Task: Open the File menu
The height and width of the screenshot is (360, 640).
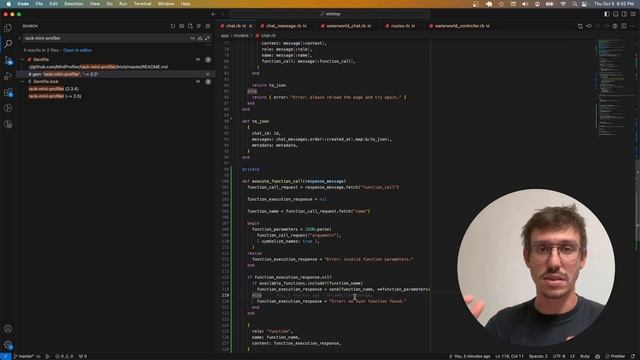Action: pyautogui.click(x=39, y=4)
